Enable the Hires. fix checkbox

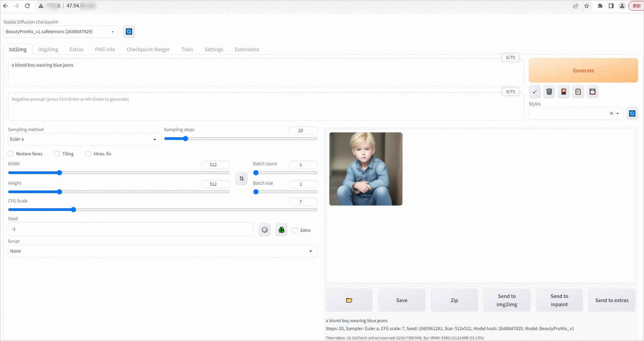(88, 154)
